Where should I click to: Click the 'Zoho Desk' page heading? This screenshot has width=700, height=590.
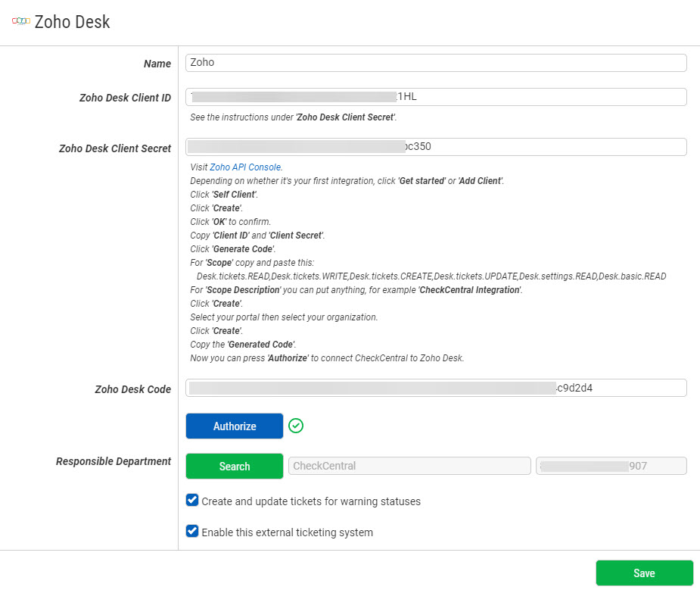[73, 22]
